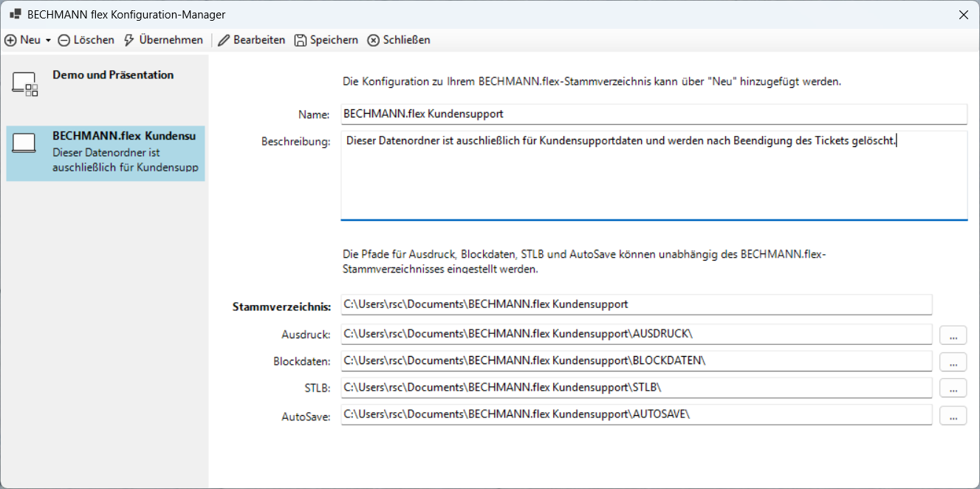Click the Demo und Präsentation monitor icon
Screen dimensions: 980x489
(x=24, y=85)
